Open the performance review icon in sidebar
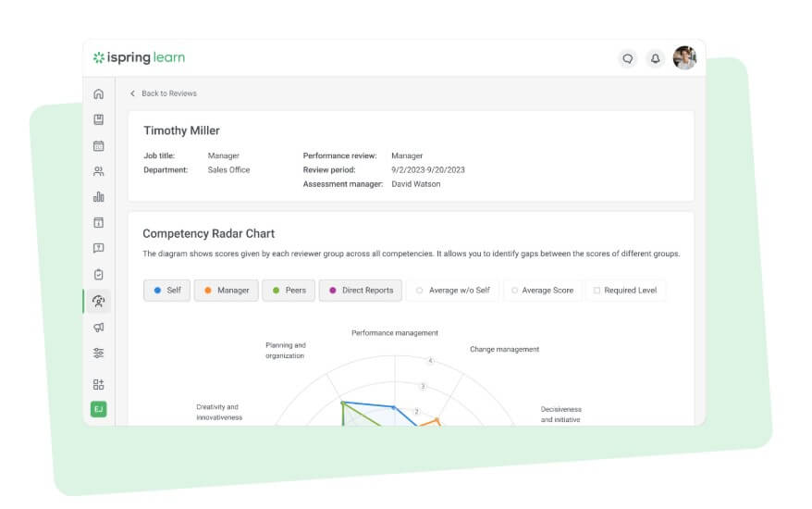The width and height of the screenshot is (812, 509). point(98,301)
